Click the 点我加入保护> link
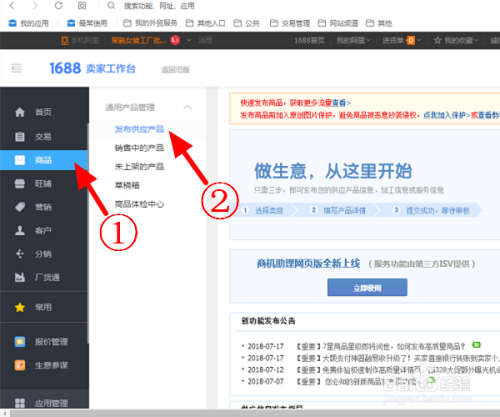 (x=447, y=115)
